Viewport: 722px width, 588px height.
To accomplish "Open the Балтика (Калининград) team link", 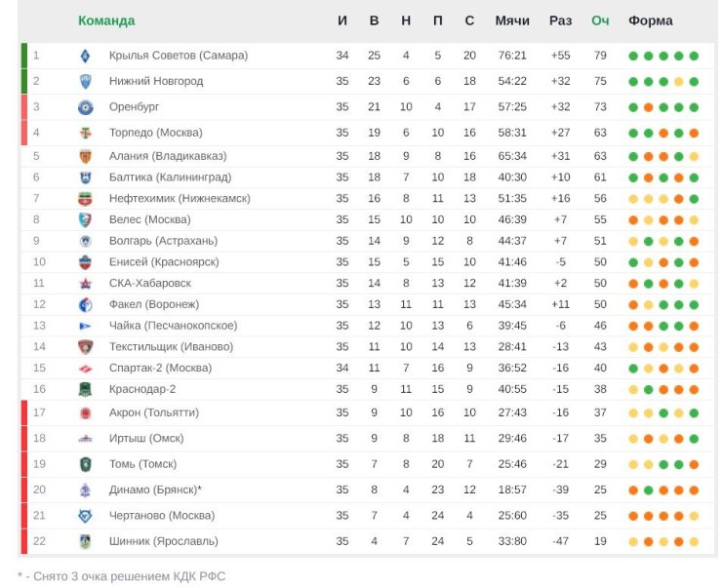I will [x=170, y=177].
